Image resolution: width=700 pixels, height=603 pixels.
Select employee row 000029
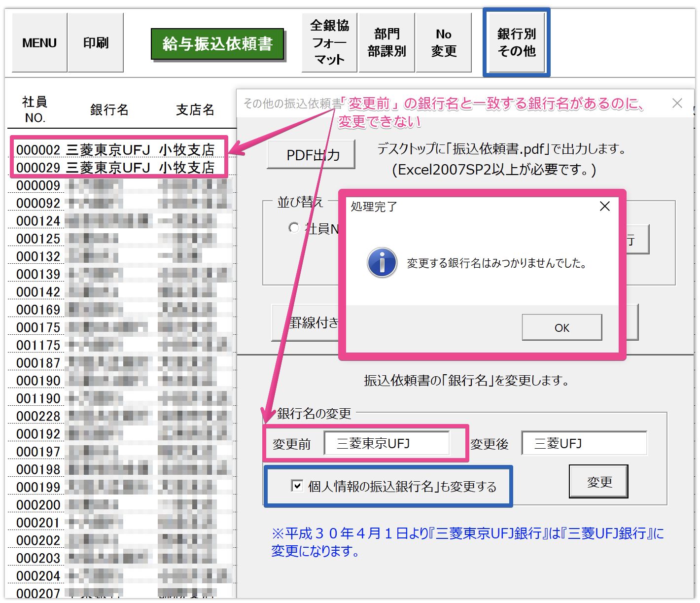(x=116, y=168)
